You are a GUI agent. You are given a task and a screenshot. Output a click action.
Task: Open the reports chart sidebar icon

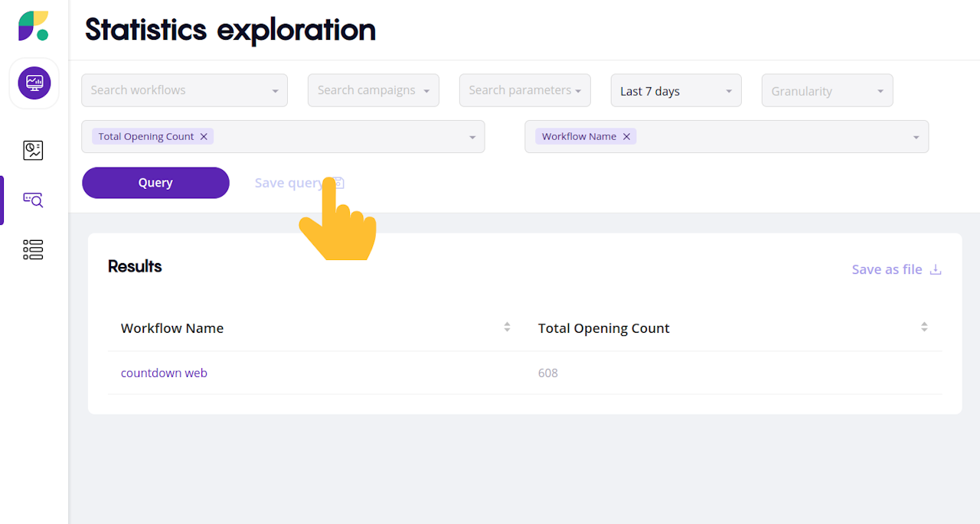[34, 150]
